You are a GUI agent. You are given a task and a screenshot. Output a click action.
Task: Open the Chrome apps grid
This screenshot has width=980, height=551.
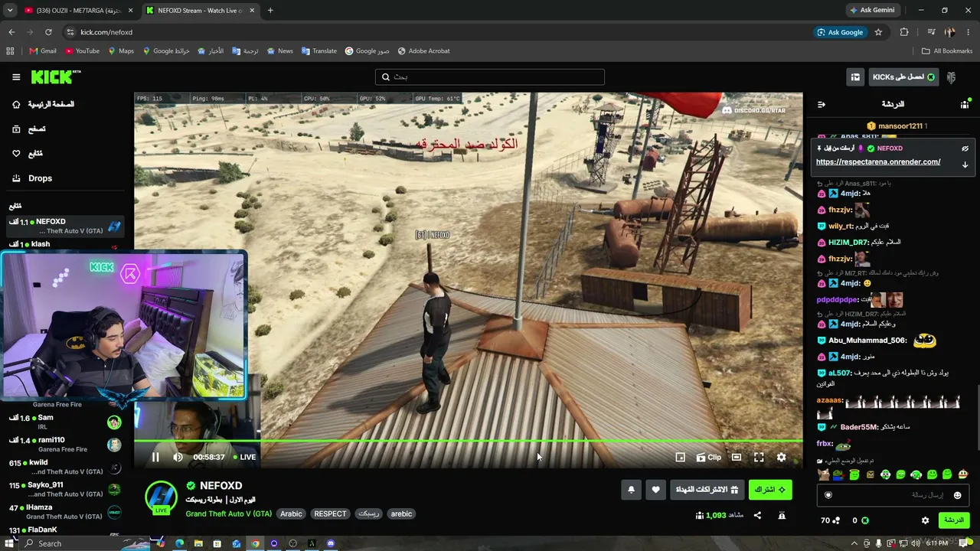[10, 51]
